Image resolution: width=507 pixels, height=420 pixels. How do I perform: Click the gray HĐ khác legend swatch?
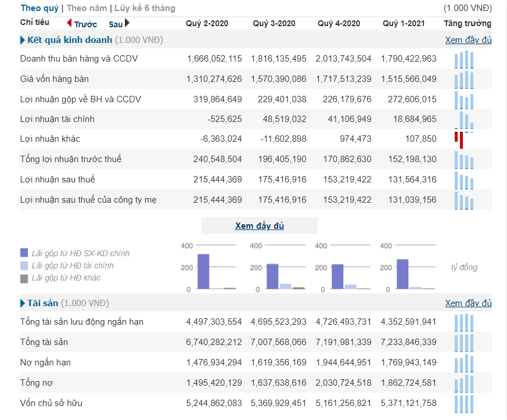coord(24,279)
